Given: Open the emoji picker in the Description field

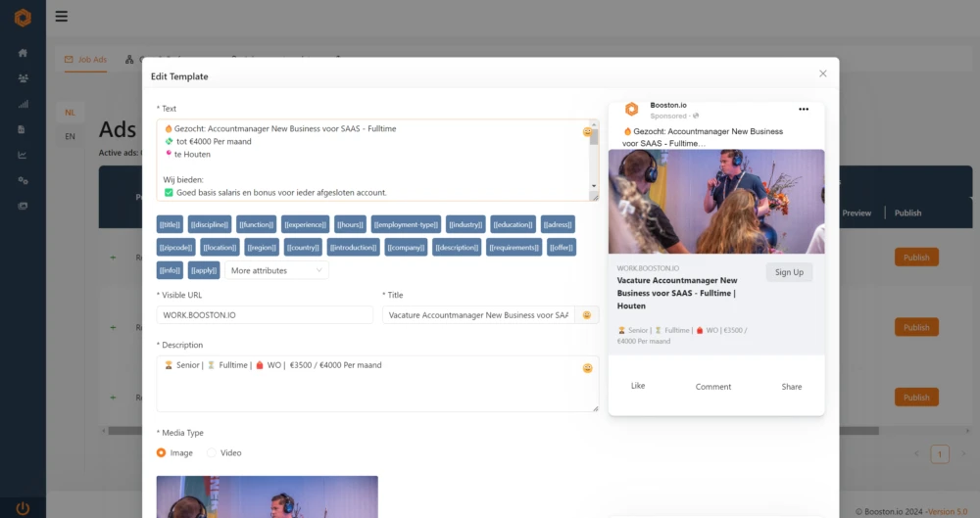Looking at the screenshot, I should [x=587, y=368].
